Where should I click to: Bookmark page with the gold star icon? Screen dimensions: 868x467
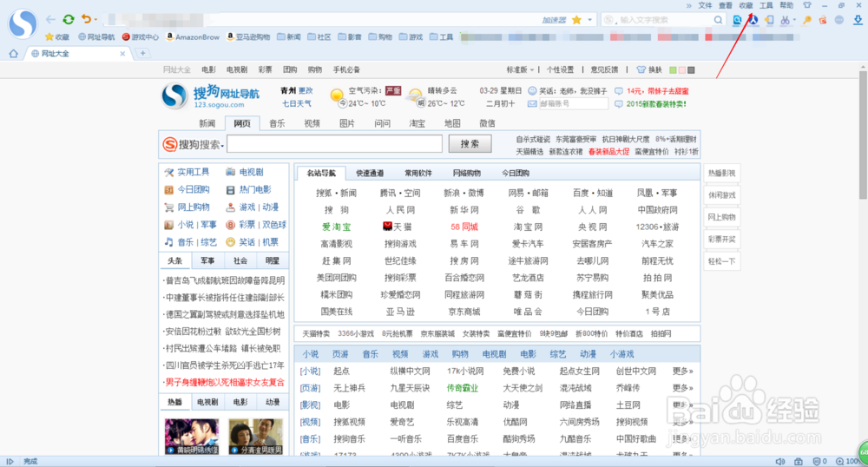[576, 20]
